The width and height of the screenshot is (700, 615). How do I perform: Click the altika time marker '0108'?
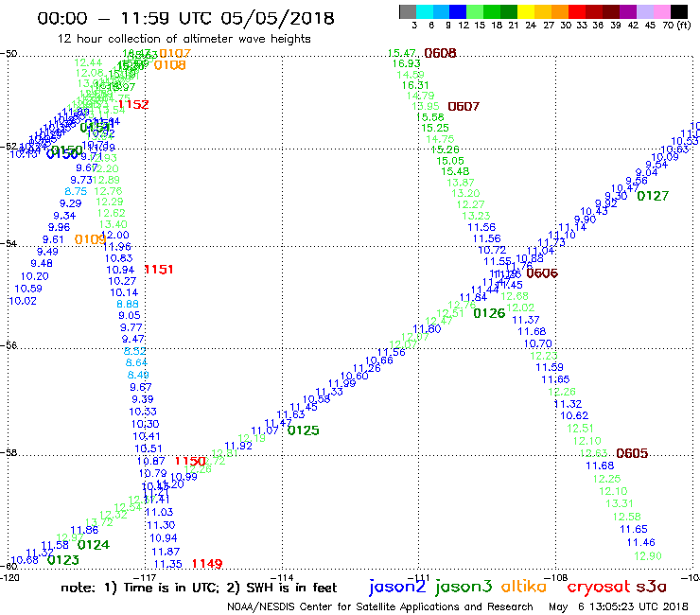[169, 65]
